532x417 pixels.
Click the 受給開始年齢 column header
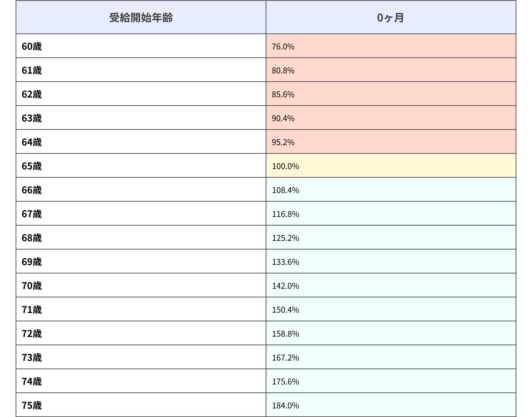click(141, 18)
